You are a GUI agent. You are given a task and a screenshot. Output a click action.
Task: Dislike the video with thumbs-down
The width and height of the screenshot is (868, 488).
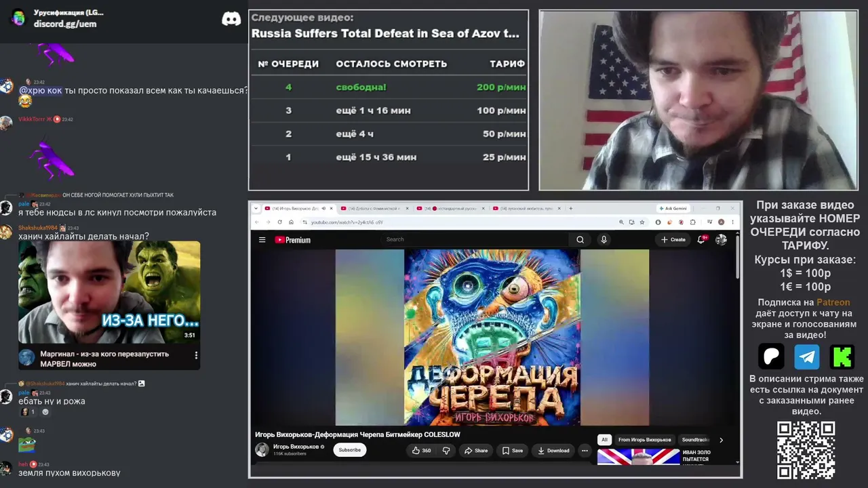(446, 450)
